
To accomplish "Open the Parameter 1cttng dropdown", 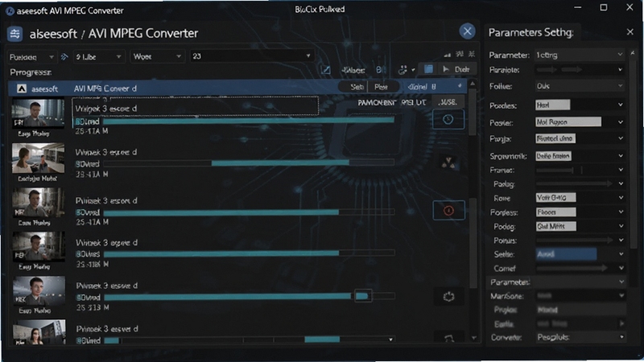I will (x=579, y=55).
